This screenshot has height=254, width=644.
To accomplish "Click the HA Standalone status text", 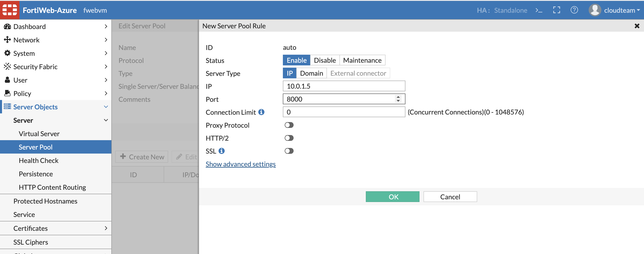I will pyautogui.click(x=502, y=10).
